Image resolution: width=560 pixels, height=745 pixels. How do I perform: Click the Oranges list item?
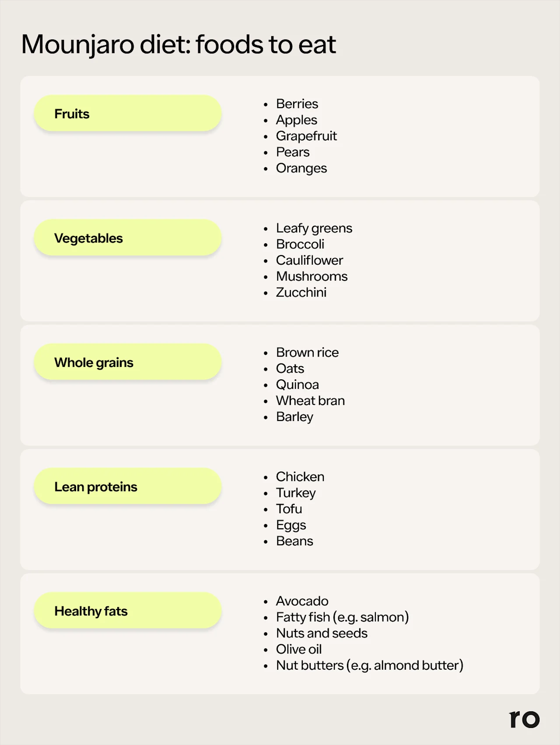(x=301, y=168)
